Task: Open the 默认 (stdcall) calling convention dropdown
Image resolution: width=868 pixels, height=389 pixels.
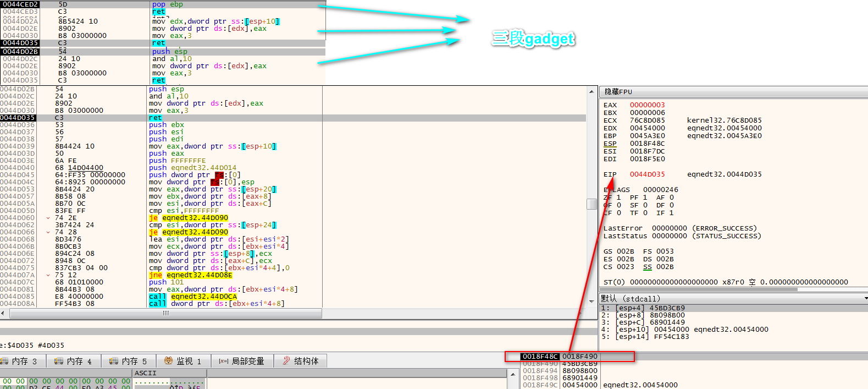Action: tap(733, 298)
